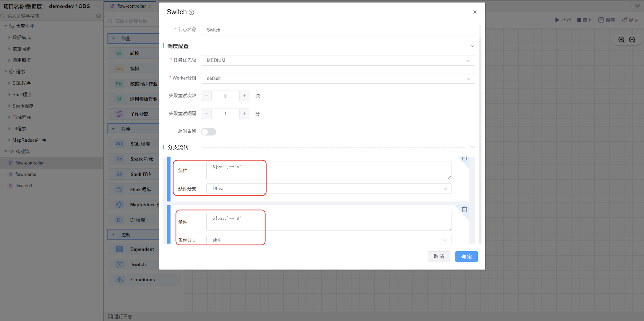Viewport: 644px width, 321px height.
Task: Click the Conditions component icon
Action: (x=120, y=279)
